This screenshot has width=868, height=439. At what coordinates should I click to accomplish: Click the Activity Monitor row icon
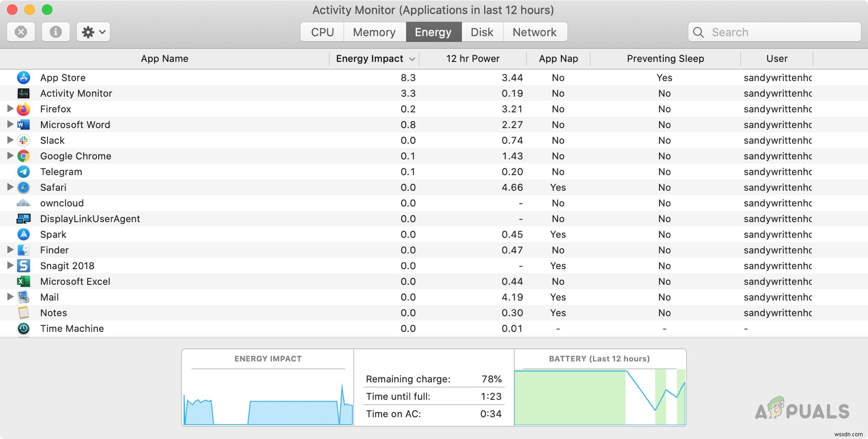[x=23, y=93]
